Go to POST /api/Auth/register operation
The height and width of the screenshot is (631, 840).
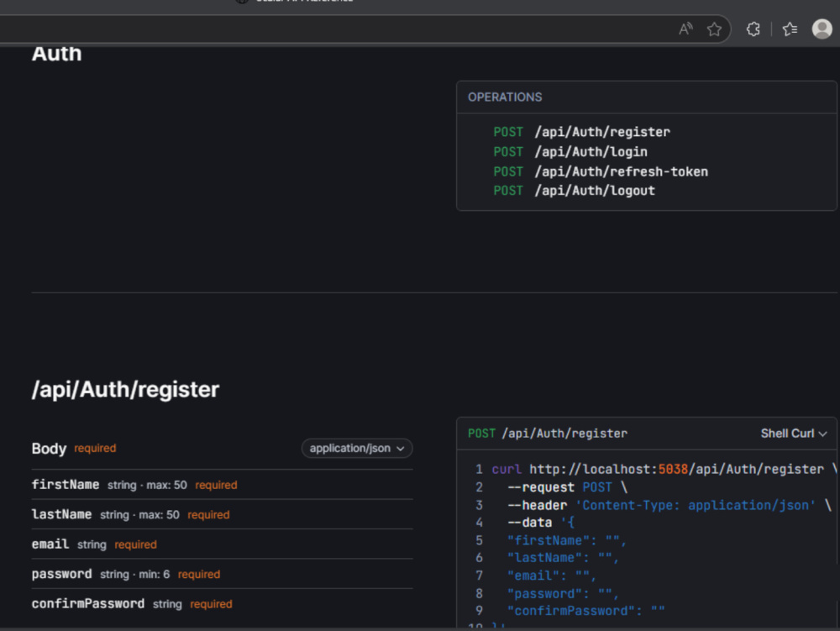click(x=582, y=132)
